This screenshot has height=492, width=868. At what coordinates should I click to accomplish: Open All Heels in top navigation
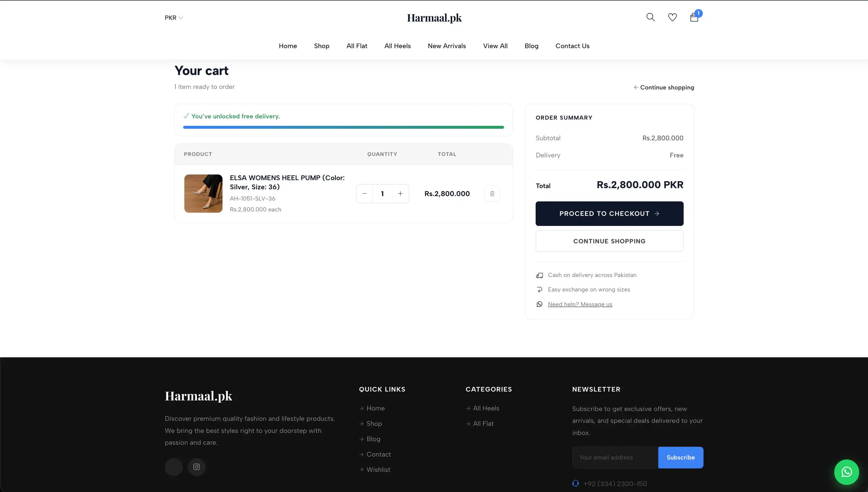pos(397,46)
